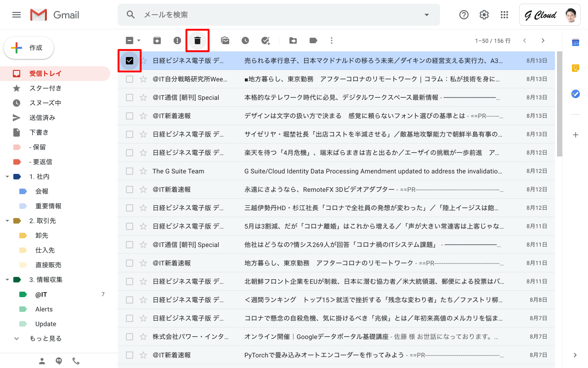The image size is (588, 368).
Task: Collapse the 1. 社内 label tree
Action: [x=7, y=177]
